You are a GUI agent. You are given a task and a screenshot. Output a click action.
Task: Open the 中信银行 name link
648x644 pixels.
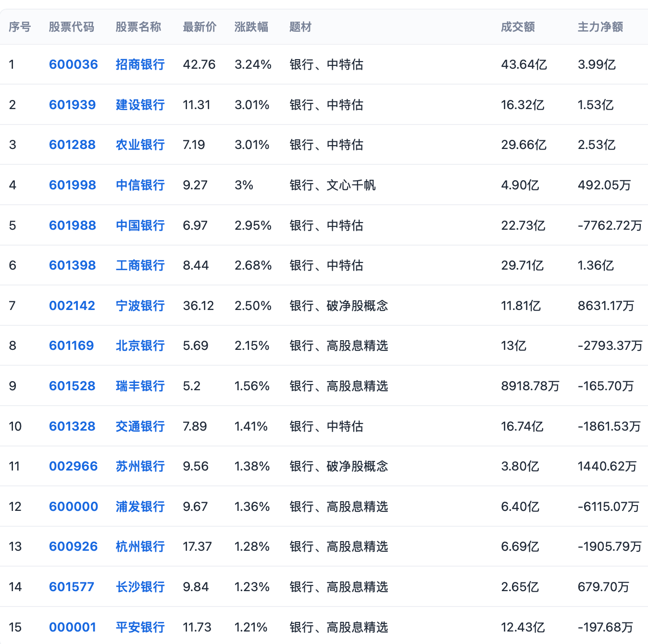point(140,185)
